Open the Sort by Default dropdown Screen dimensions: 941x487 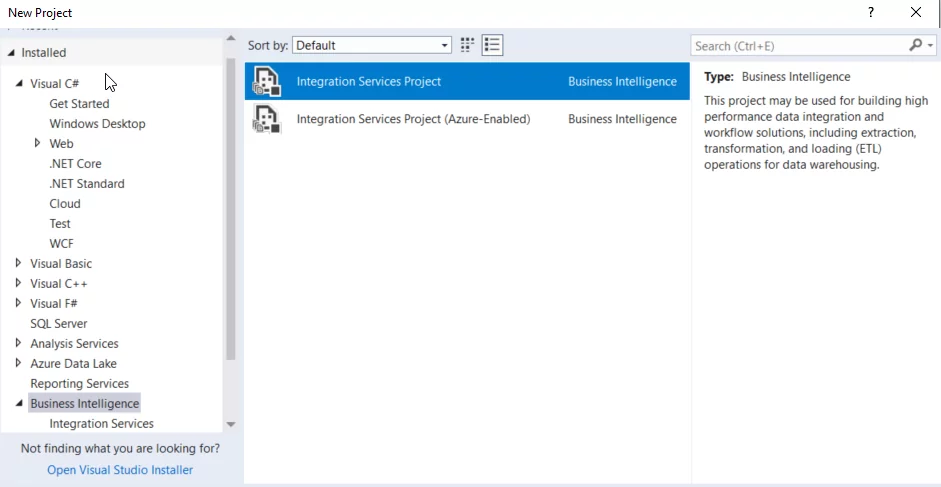click(372, 45)
